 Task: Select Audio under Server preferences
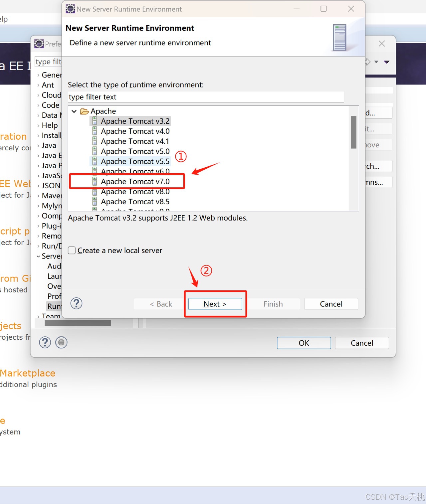pyautogui.click(x=54, y=266)
